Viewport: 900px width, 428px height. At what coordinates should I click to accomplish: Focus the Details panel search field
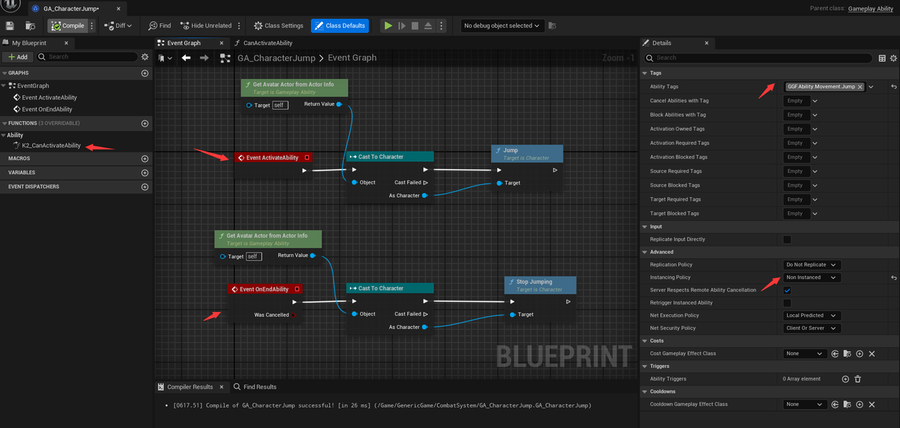pyautogui.click(x=758, y=58)
